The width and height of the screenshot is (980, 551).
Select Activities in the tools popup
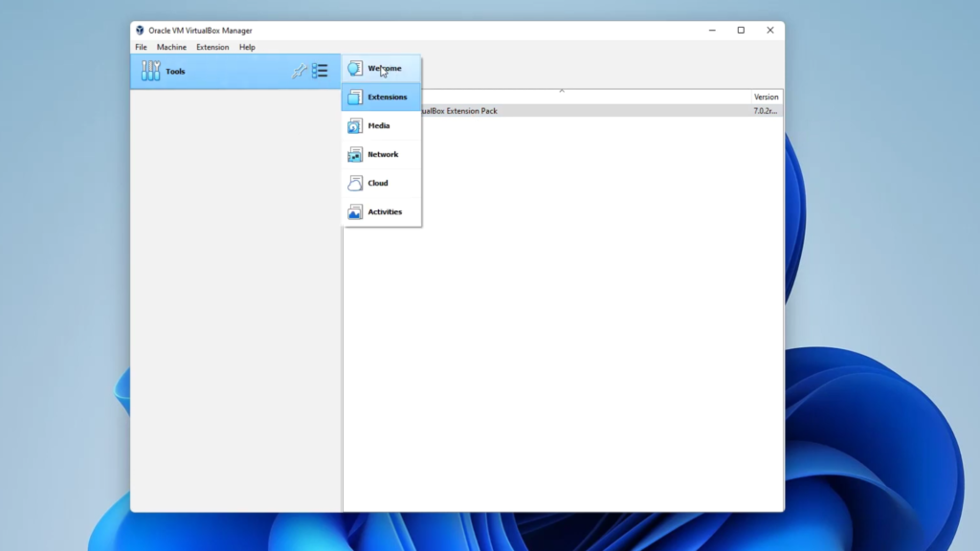[381, 211]
